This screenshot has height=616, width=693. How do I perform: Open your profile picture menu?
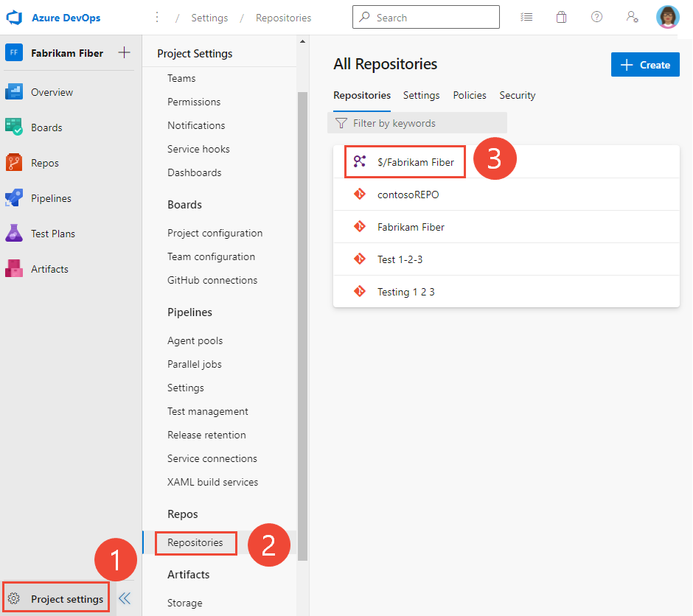point(667,17)
